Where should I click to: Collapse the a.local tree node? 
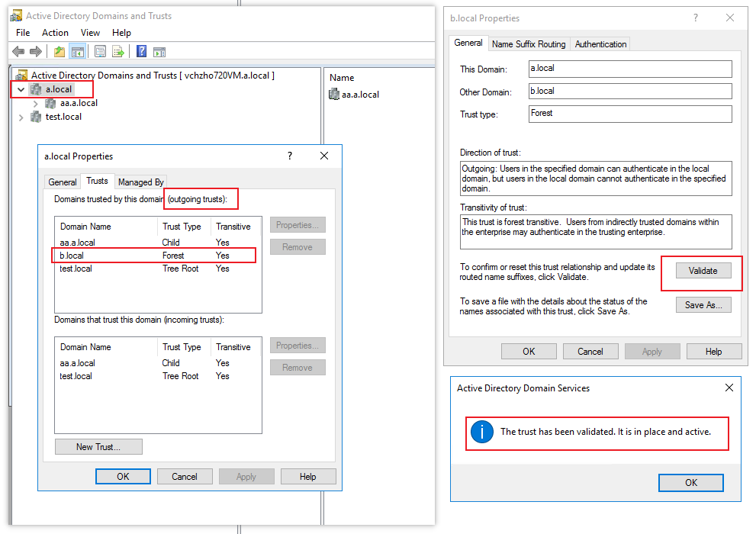pos(21,89)
